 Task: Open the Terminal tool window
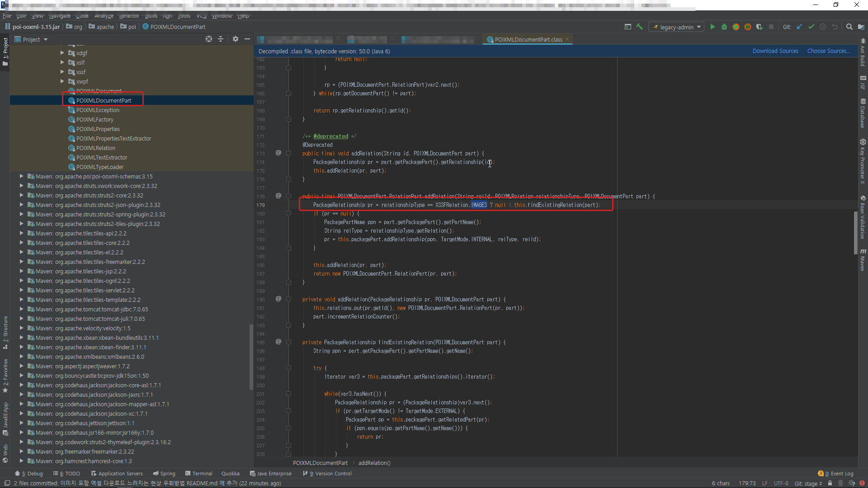pos(198,474)
